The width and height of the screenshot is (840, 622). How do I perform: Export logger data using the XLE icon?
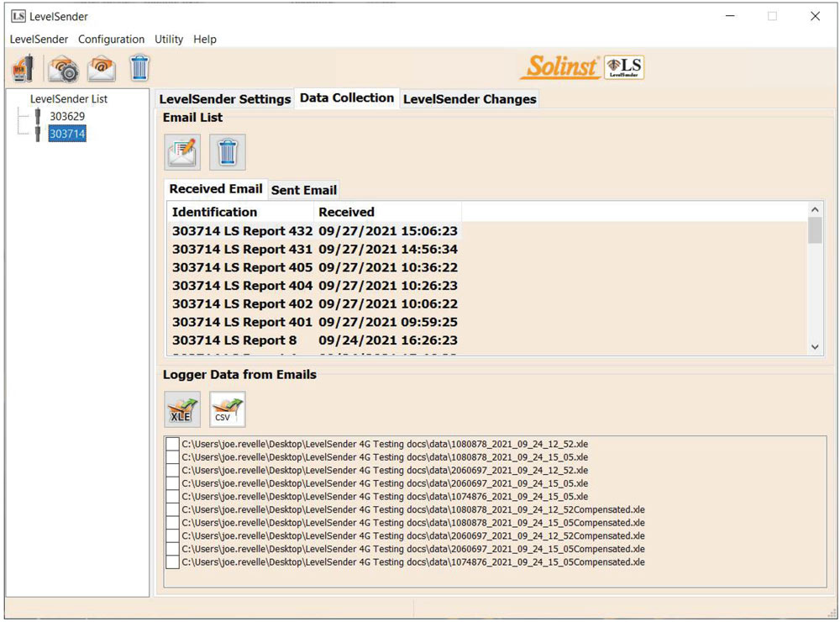pos(181,409)
